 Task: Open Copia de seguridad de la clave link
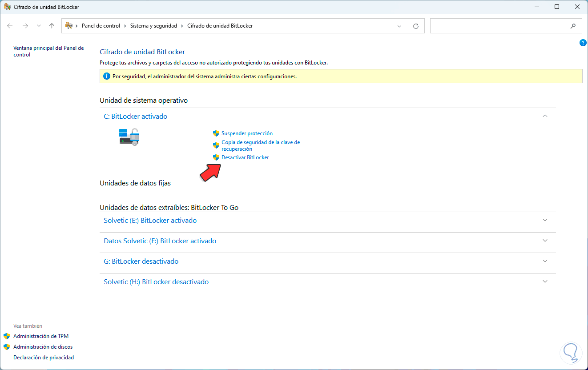261,146
